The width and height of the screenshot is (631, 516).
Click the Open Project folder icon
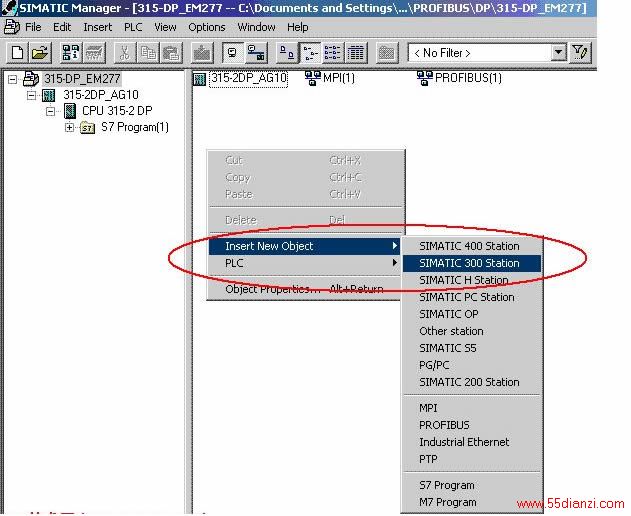tap(40, 53)
